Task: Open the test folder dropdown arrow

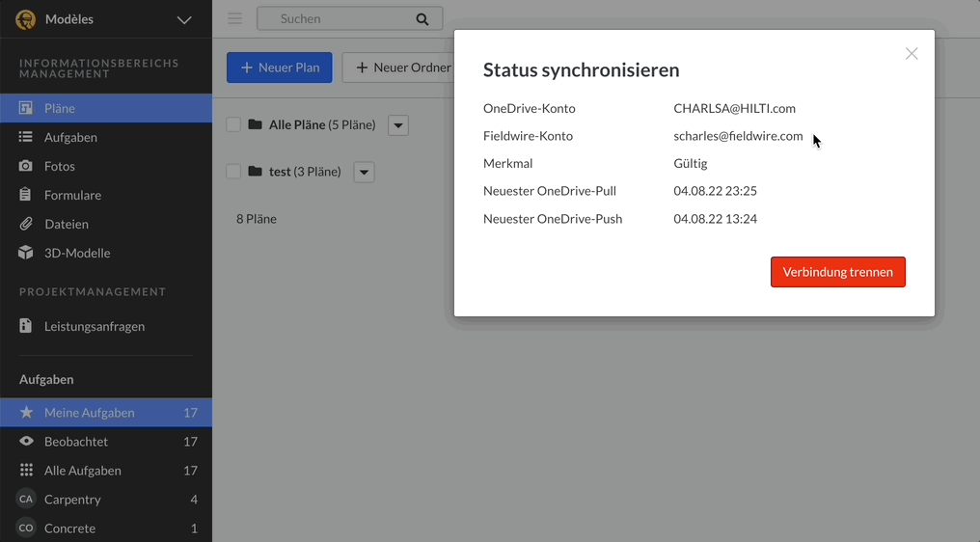Action: [x=364, y=172]
